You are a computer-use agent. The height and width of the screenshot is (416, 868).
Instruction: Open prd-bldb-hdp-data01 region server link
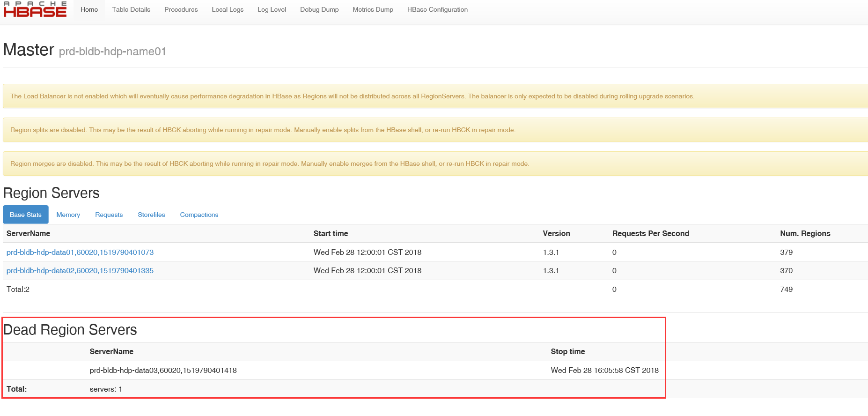(x=80, y=252)
